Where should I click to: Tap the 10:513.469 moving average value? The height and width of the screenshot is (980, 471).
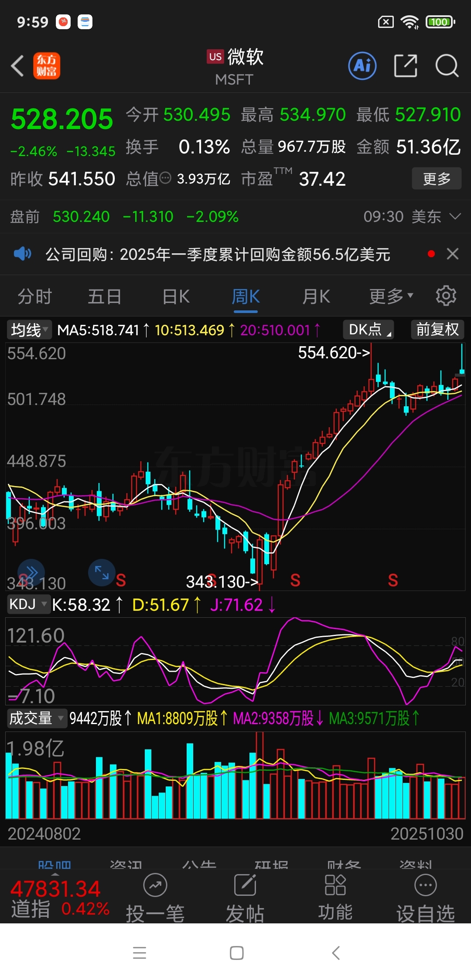click(189, 330)
